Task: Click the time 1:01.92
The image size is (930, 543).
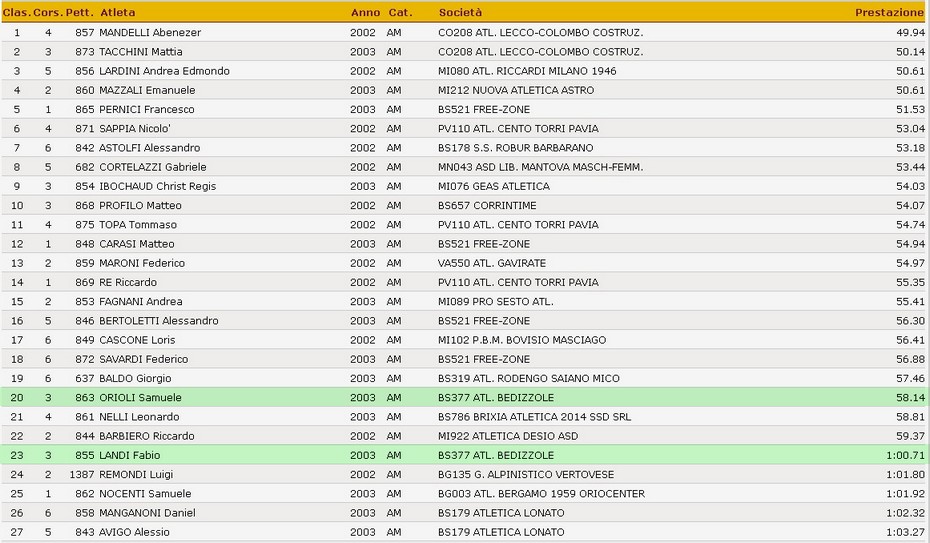Action: coord(905,494)
